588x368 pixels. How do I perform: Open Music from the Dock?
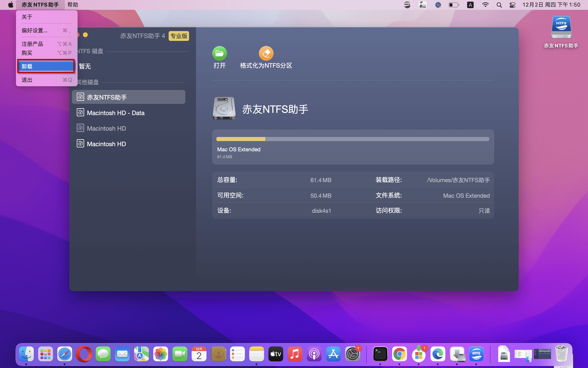click(x=295, y=354)
